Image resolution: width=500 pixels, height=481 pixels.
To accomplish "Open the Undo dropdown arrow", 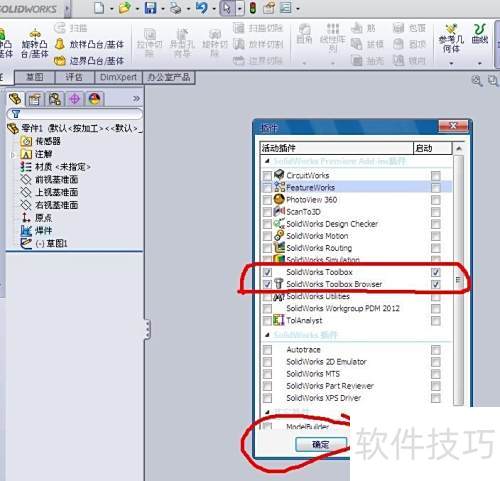I will point(214,9).
